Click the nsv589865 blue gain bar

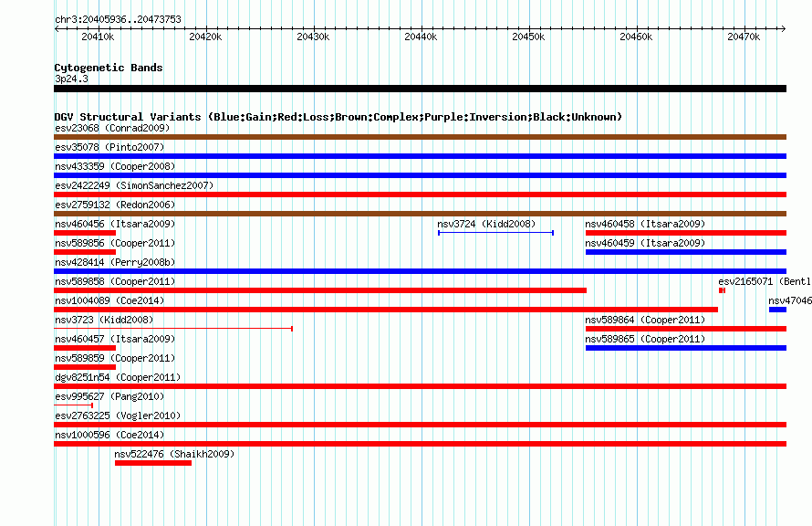click(686, 348)
